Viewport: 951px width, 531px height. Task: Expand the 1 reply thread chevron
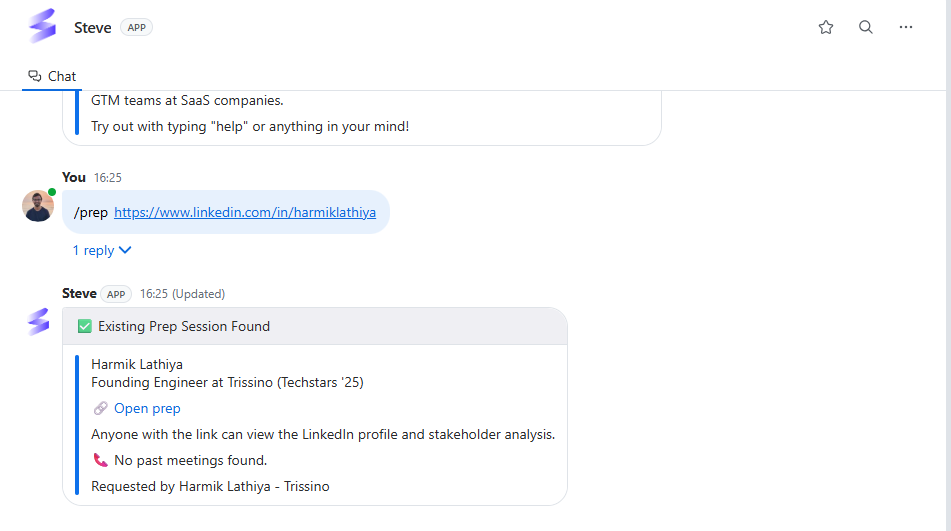[x=125, y=250]
